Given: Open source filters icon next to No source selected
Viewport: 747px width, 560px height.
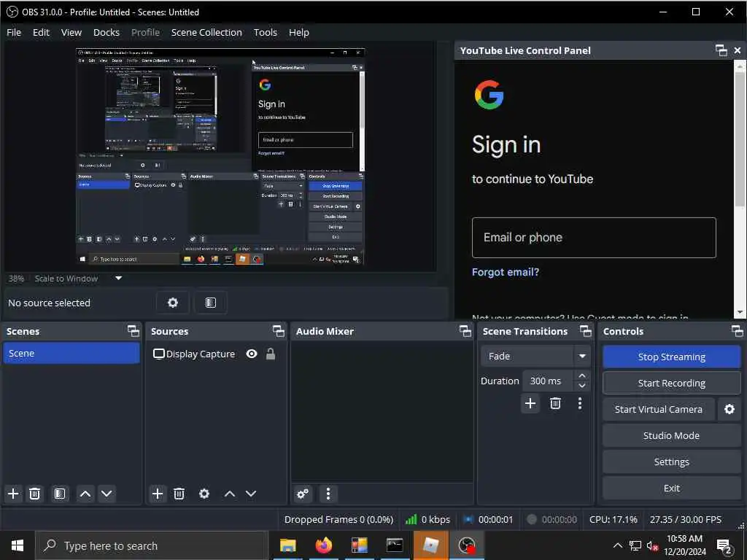Looking at the screenshot, I should tap(211, 303).
